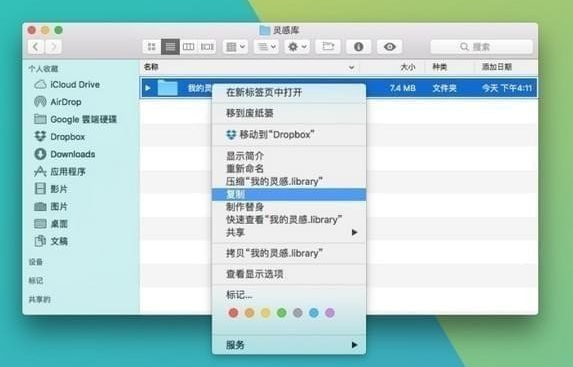This screenshot has height=367, width=573.
Task: Click the 标记 sidebar section header
Action: pos(36,281)
